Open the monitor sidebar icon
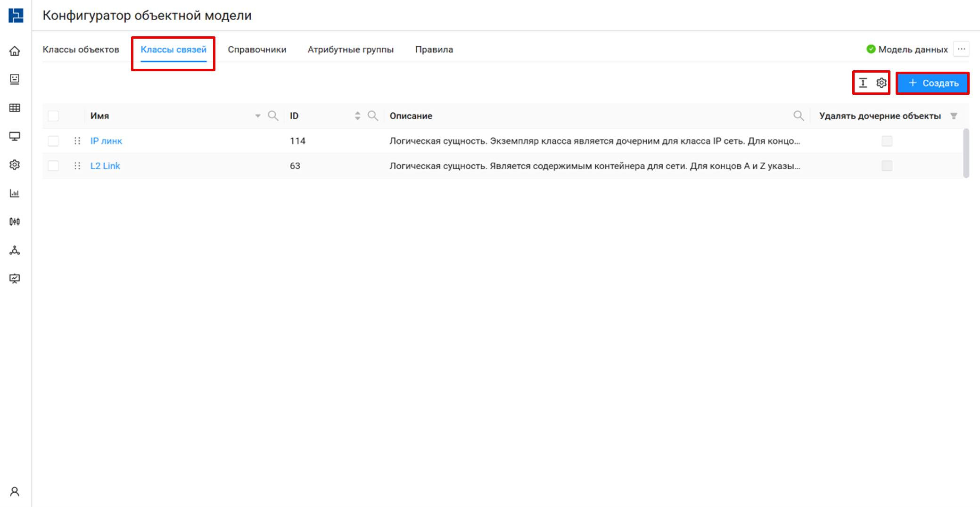 click(15, 136)
